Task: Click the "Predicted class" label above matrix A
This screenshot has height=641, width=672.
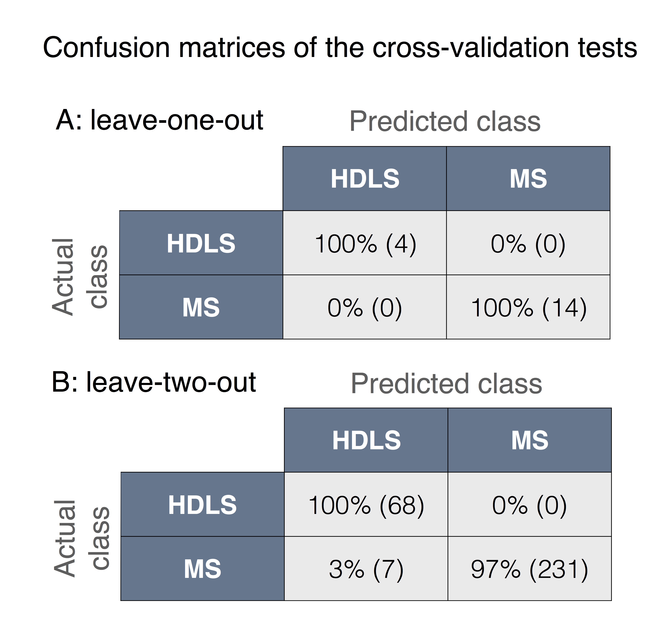Action: coord(445,122)
